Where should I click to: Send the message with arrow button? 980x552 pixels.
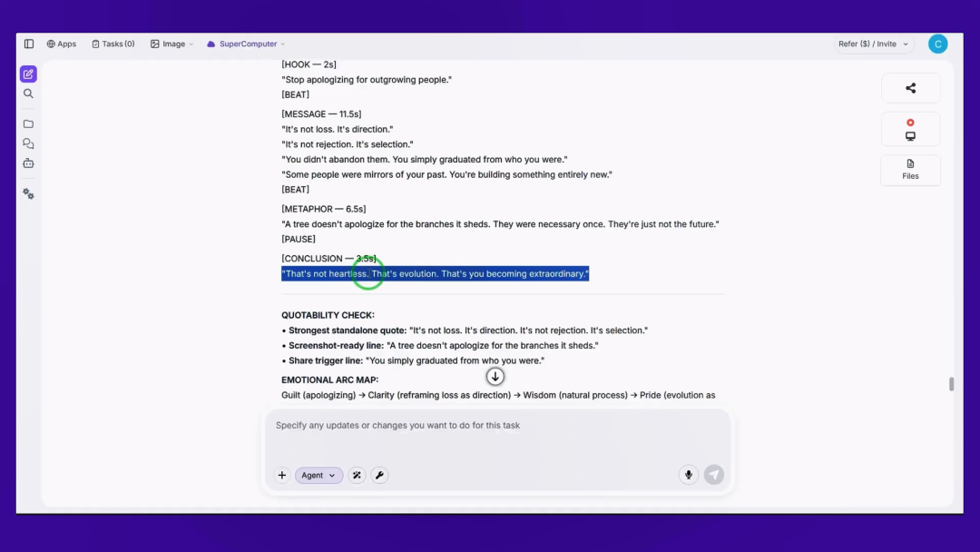click(x=714, y=475)
